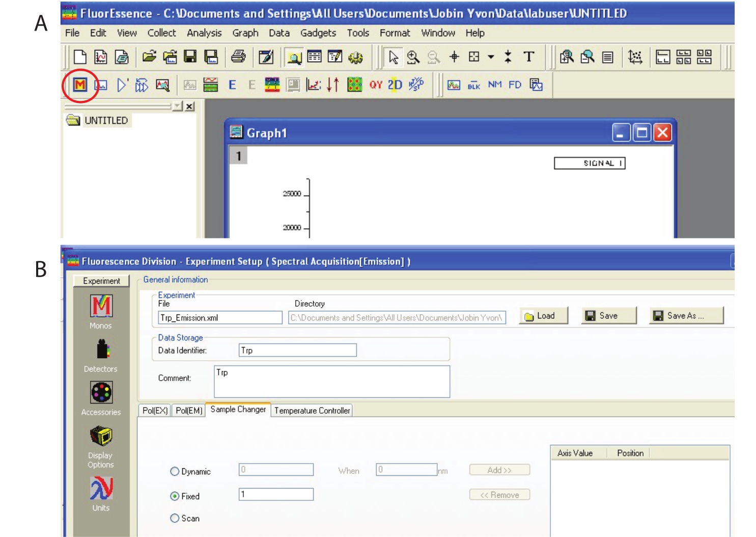Create a new blank project icon
Viewport: 756px width, 537px height.
(x=80, y=57)
